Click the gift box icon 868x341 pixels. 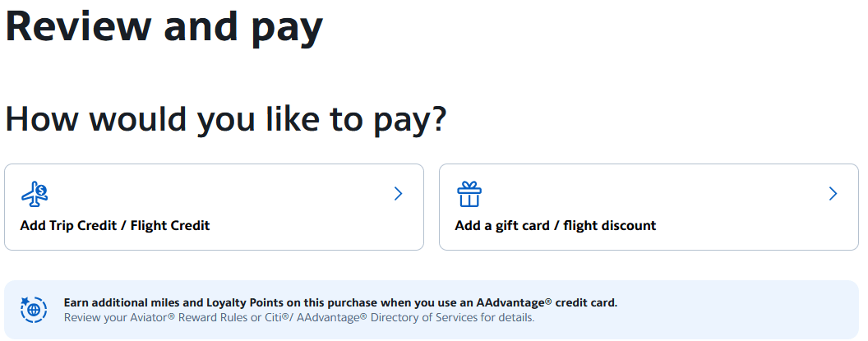point(469,194)
